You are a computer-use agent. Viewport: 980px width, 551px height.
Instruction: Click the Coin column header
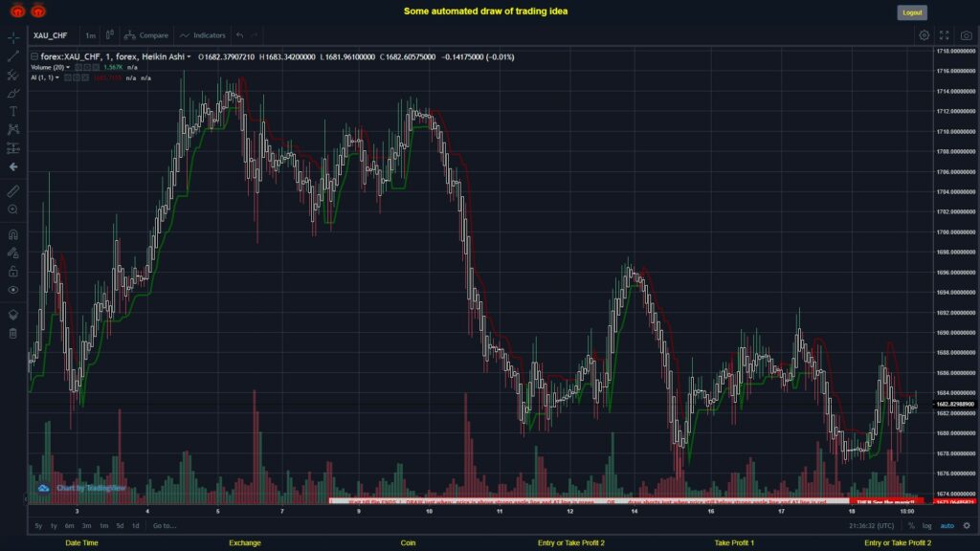[x=408, y=543]
